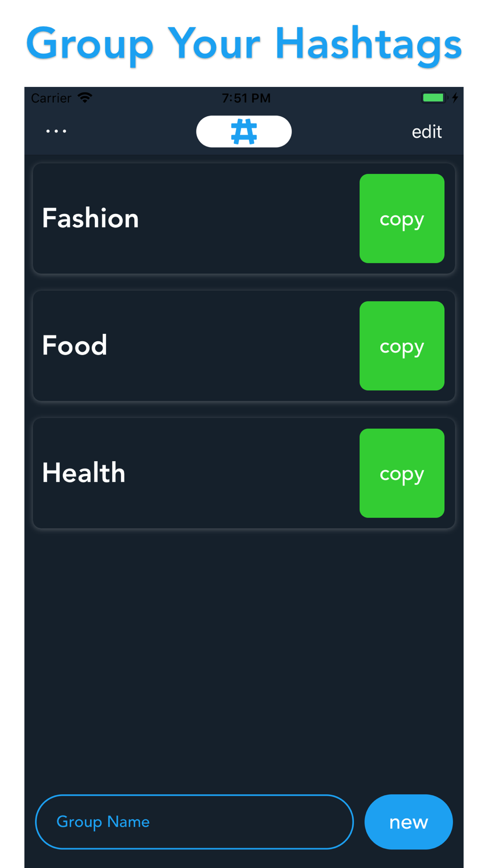The width and height of the screenshot is (488, 868).
Task: Create a group with new button
Action: point(408,822)
